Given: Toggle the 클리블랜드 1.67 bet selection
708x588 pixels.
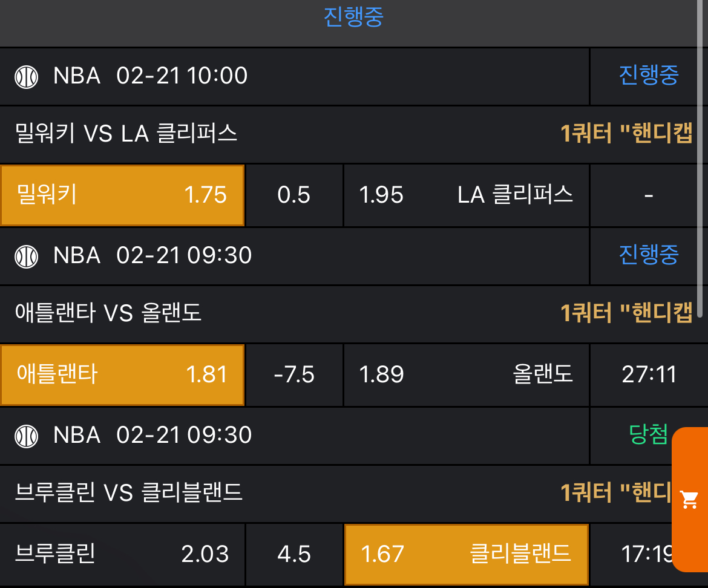Looking at the screenshot, I should (466, 554).
